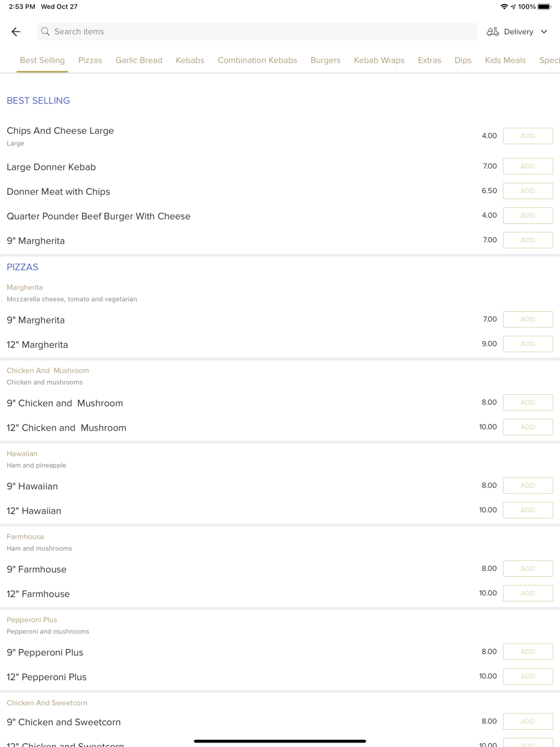Screen dimensions: 560x747
Task: Select the Kebab Wraps tab
Action: coord(379,60)
